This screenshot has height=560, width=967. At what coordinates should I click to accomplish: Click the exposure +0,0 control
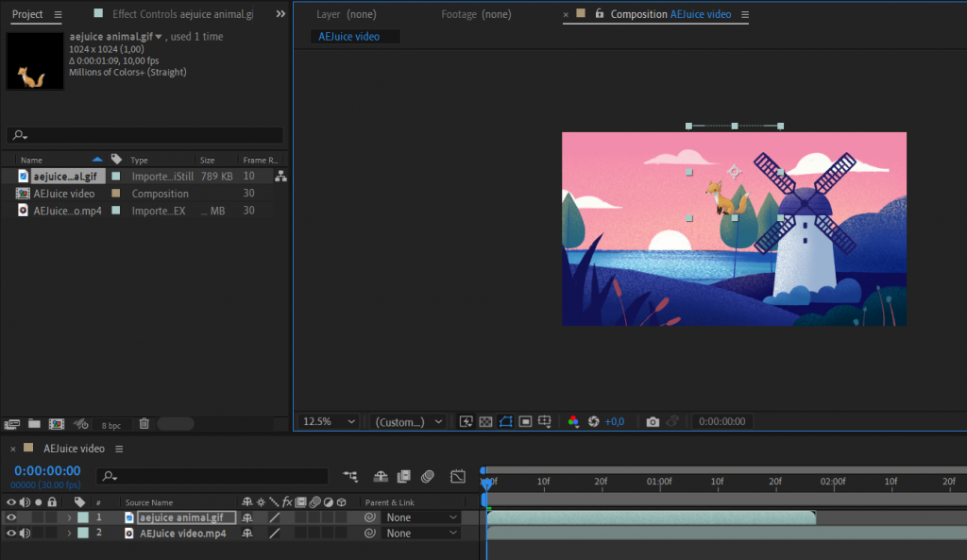[615, 421]
